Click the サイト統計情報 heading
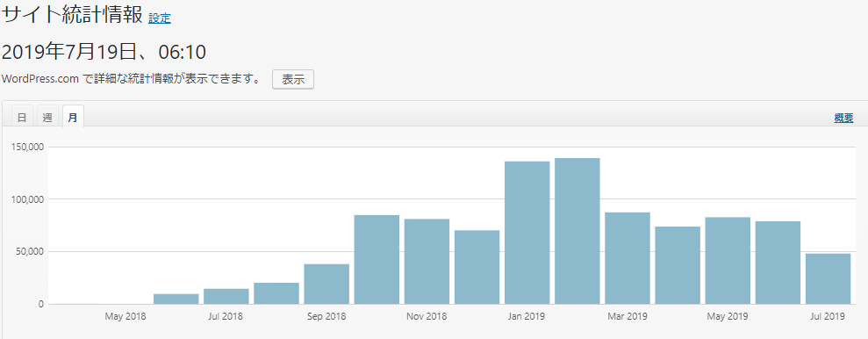This screenshot has width=868, height=339. click(x=73, y=15)
